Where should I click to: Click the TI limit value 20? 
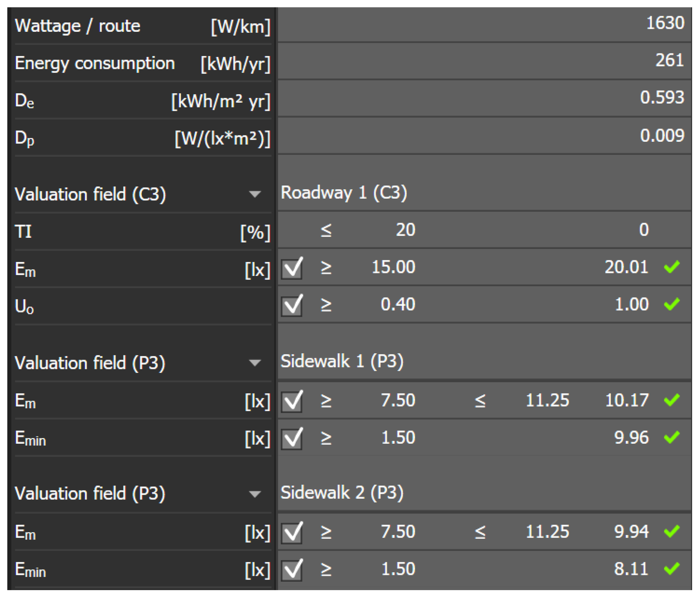coord(405,230)
